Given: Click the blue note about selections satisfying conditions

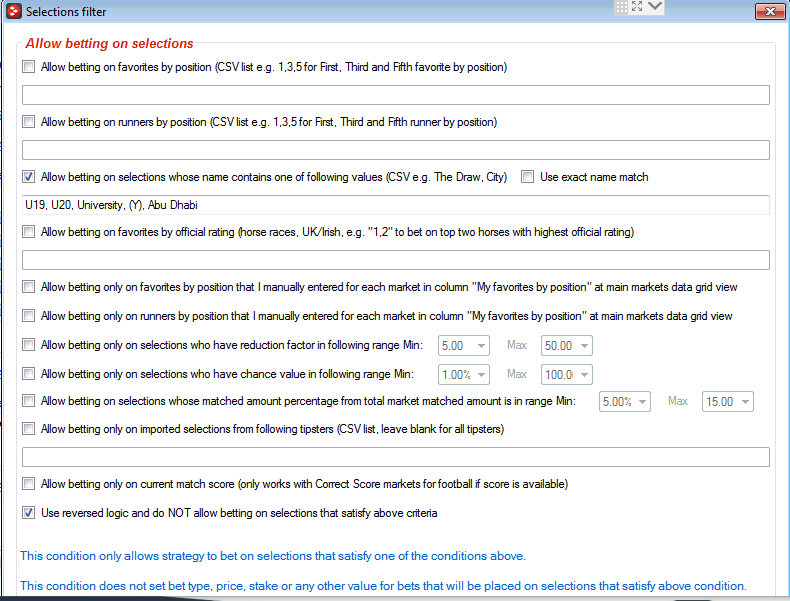Looking at the screenshot, I should [x=273, y=556].
